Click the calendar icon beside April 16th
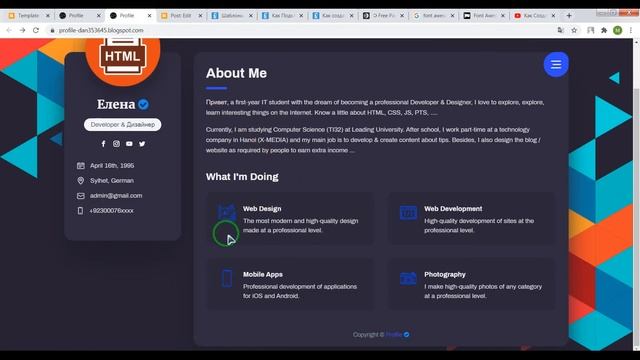The width and height of the screenshot is (640, 360). point(81,166)
